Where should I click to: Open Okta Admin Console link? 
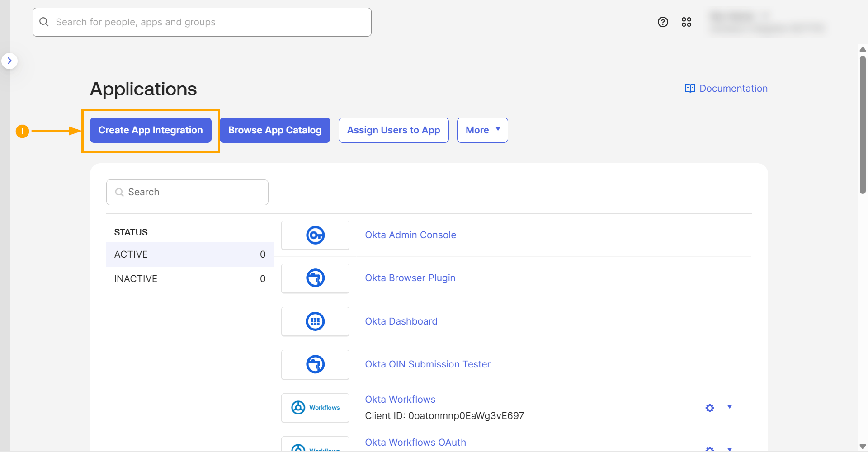[x=410, y=235]
